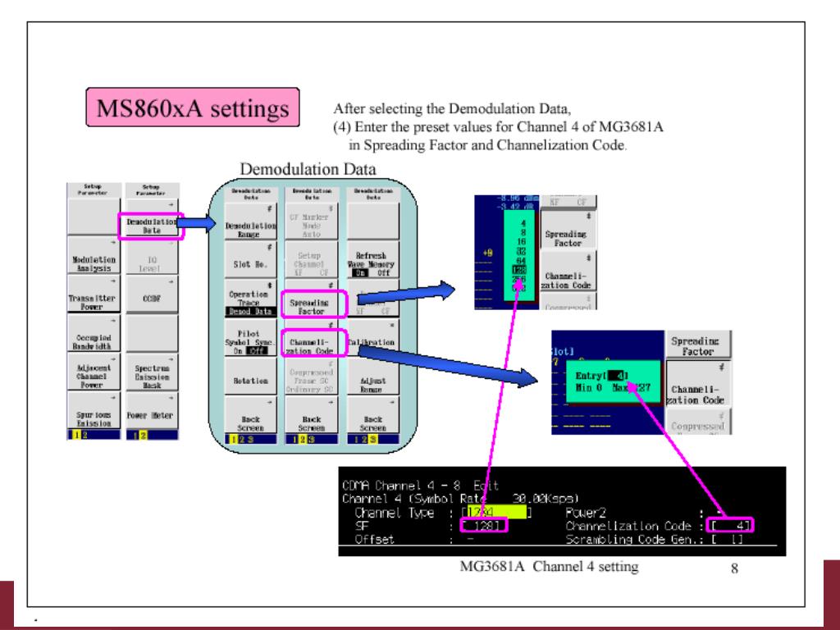Switch to page 2 of Modulation Analysis menu
The width and height of the screenshot is (840, 630).
point(84,435)
